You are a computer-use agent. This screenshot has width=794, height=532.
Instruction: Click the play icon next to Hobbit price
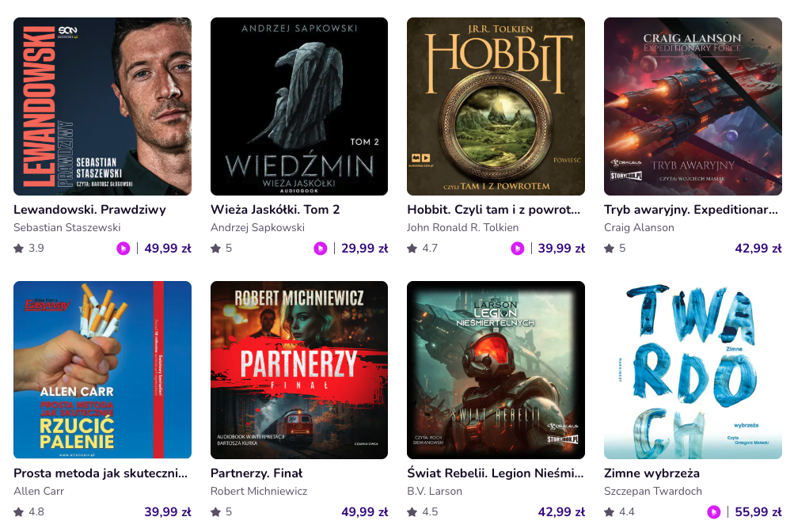click(517, 249)
